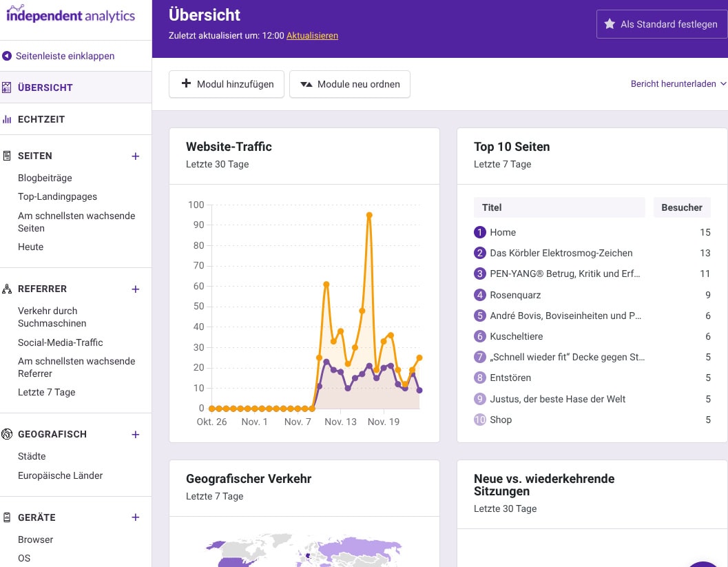The image size is (728, 567).
Task: Open the Bericht herunterladen dropdown
Action: 678,84
